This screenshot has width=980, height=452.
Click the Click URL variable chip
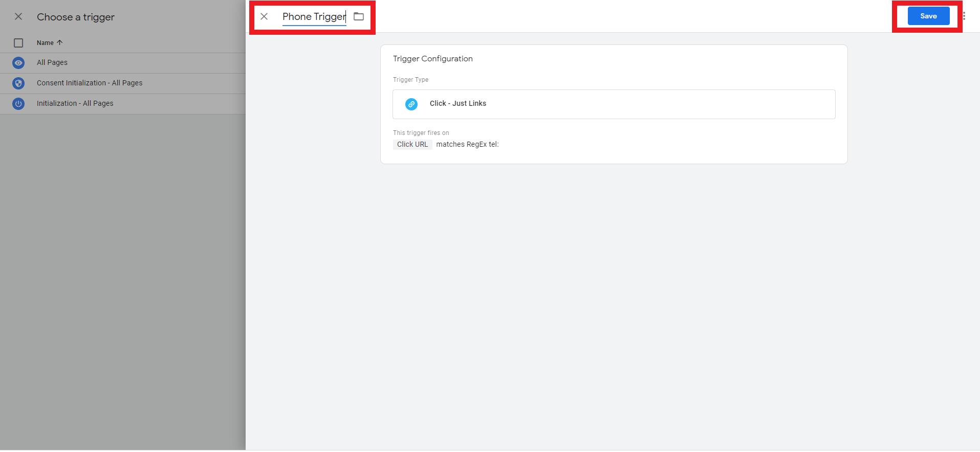(412, 145)
